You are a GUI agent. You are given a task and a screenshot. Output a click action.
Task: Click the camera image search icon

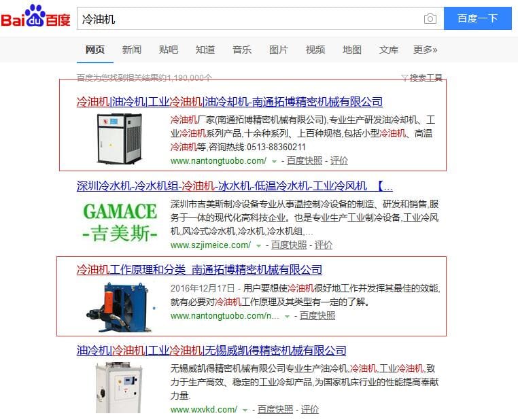point(430,18)
